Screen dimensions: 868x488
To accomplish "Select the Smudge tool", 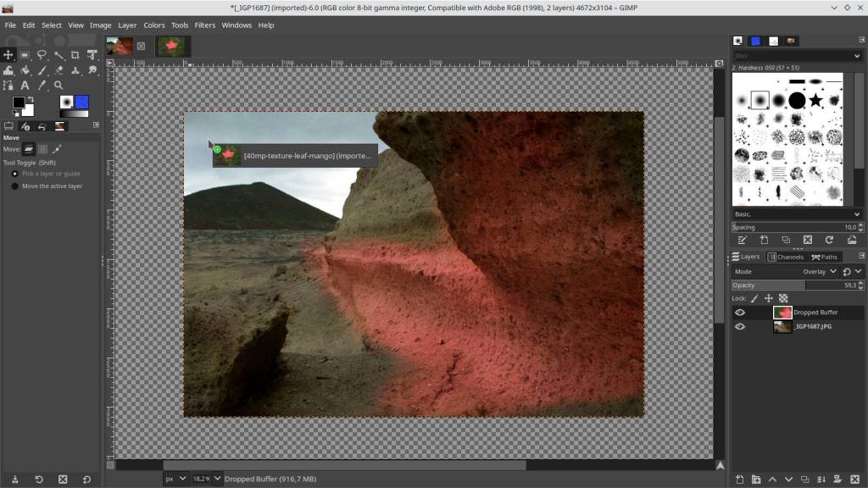I will tap(92, 70).
